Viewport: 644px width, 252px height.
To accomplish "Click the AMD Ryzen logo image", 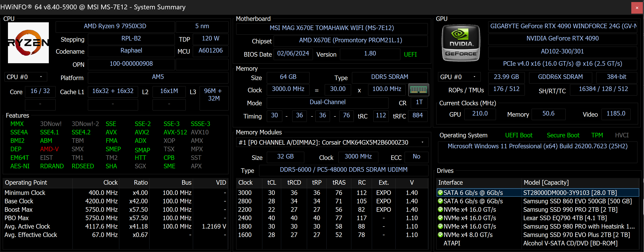I will point(28,43).
